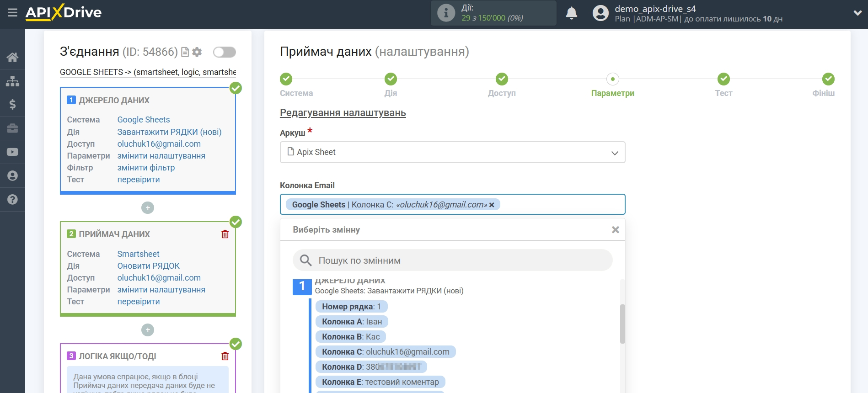Click the ПРИЙМАЧ ДАНИХ block header

click(114, 234)
